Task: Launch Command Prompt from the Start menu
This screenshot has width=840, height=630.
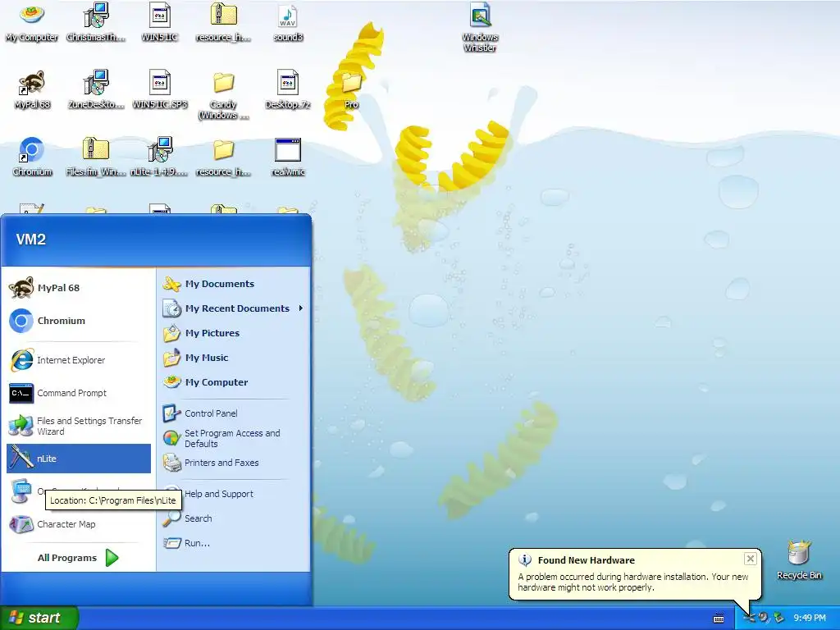Action: tap(79, 393)
